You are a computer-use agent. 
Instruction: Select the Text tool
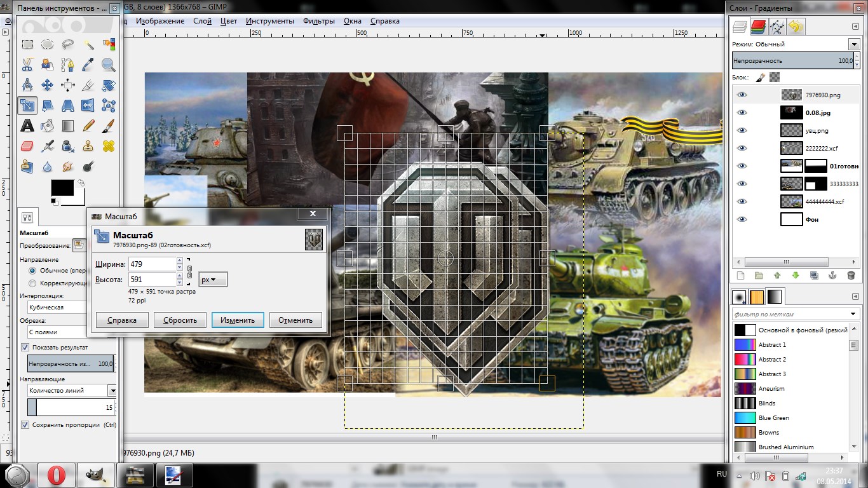coord(27,126)
